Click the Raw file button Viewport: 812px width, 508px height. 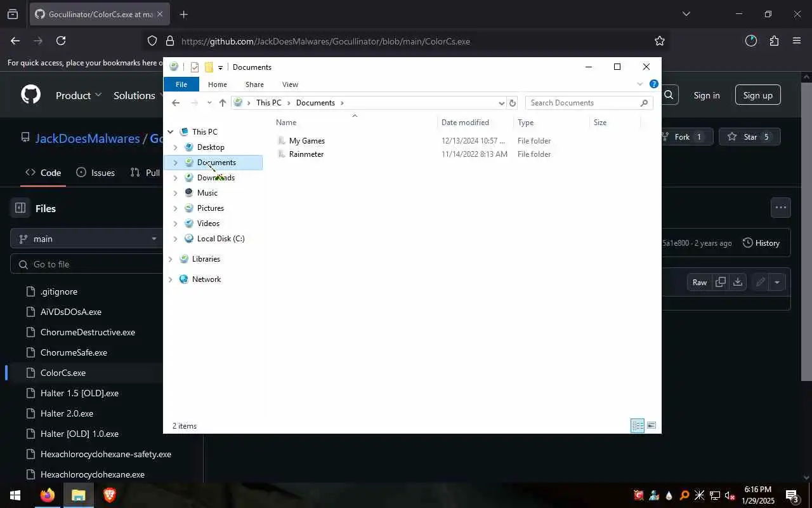click(x=700, y=282)
